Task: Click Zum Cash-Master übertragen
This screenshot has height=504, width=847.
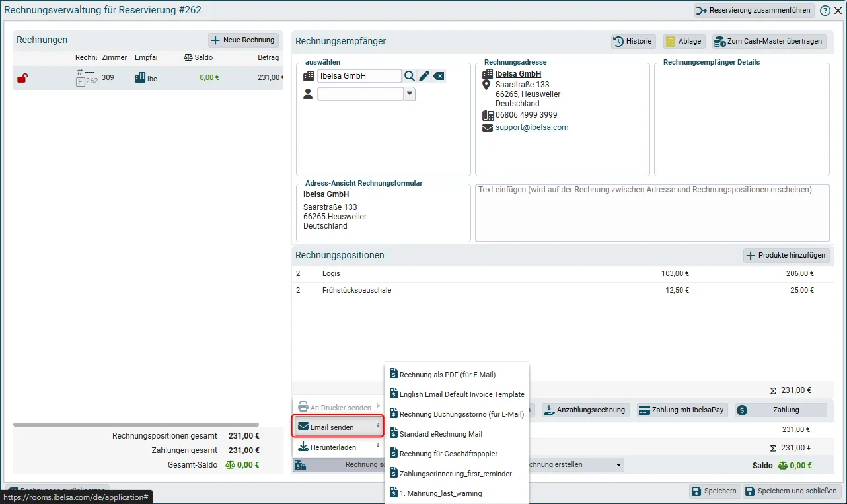Action: (x=768, y=41)
